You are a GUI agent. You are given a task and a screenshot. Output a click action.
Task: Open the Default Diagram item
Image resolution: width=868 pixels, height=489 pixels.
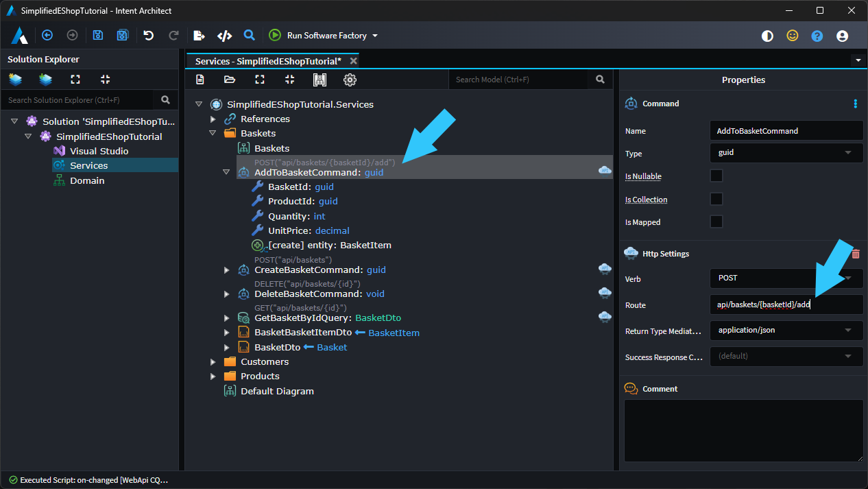[x=277, y=391]
